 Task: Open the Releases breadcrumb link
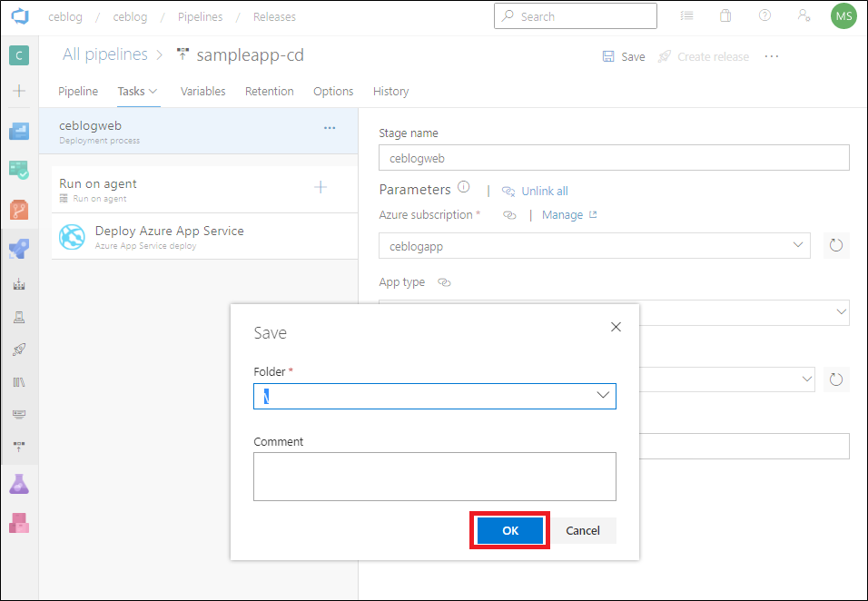click(274, 16)
